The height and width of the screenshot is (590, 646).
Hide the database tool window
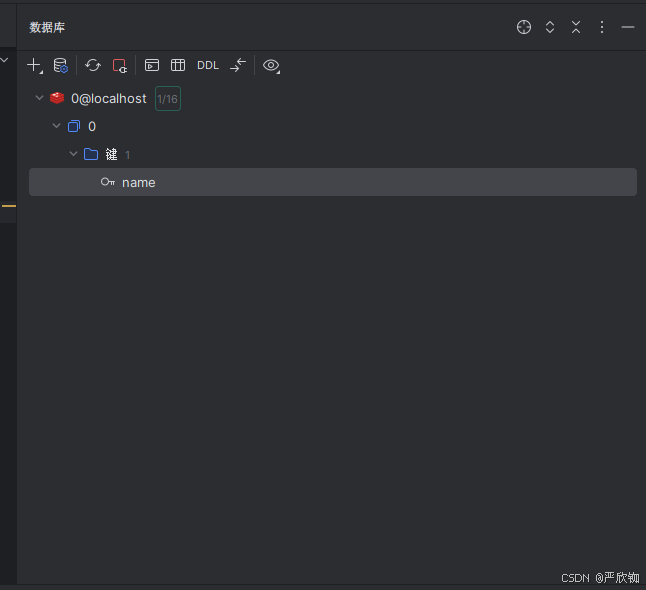coord(627,27)
